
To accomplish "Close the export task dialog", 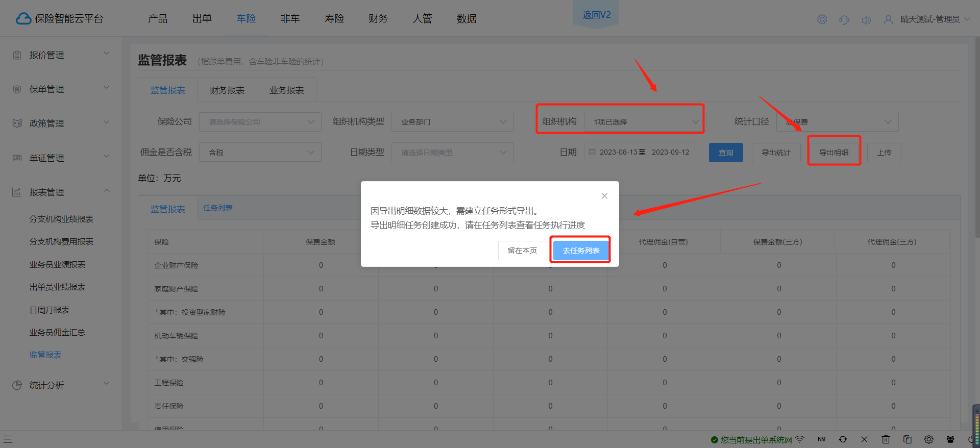I will 604,196.
